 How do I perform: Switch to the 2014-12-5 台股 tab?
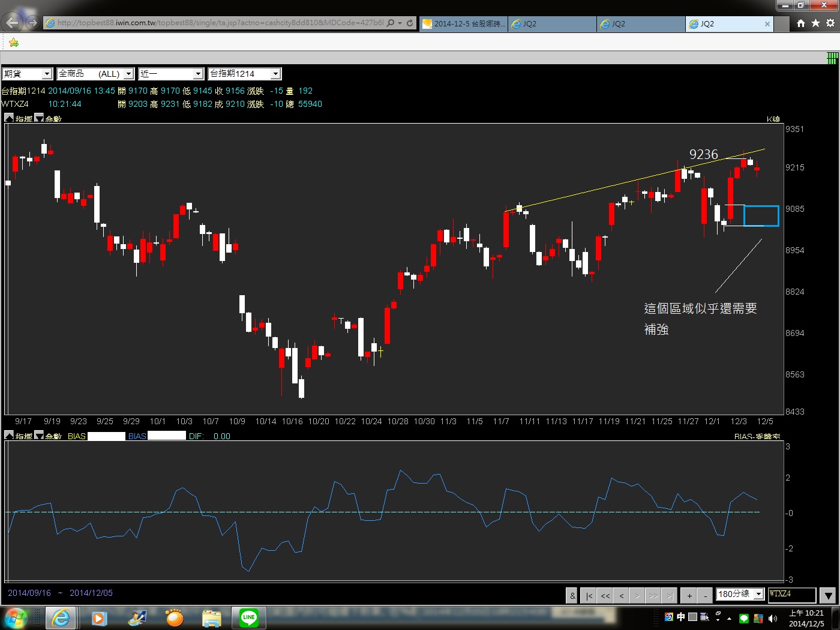[x=463, y=23]
